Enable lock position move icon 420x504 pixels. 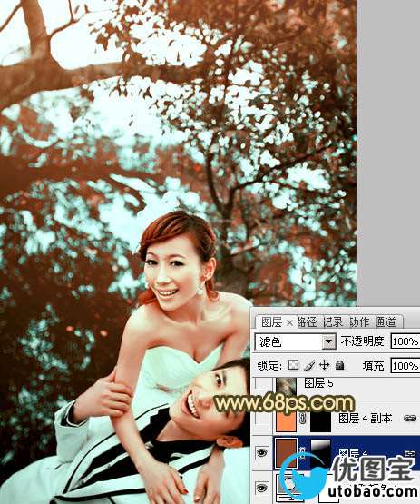coord(325,365)
